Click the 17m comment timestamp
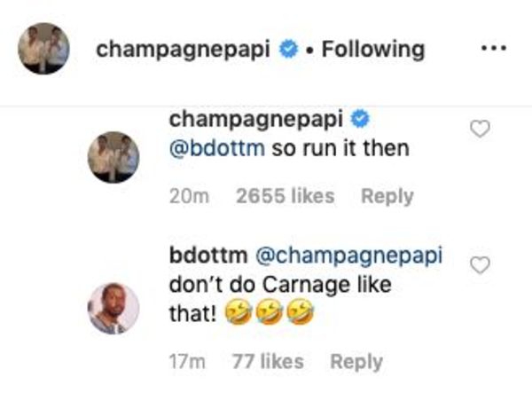532x401 pixels. click(x=187, y=362)
